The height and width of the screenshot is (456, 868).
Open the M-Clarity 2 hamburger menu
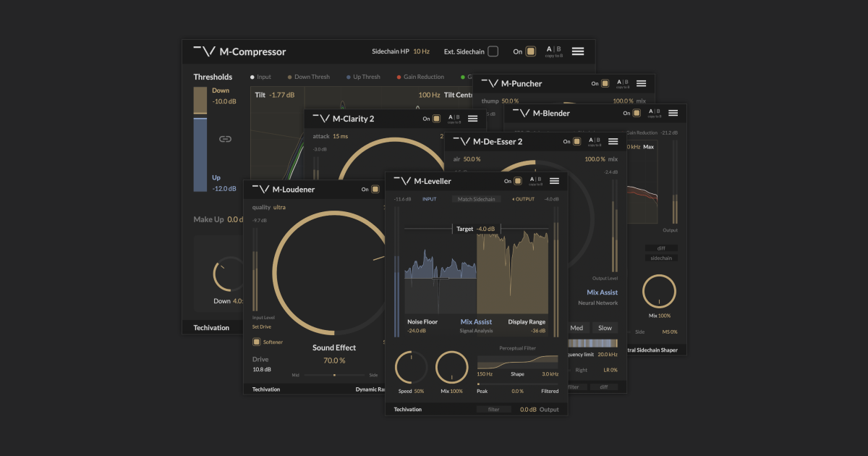472,119
